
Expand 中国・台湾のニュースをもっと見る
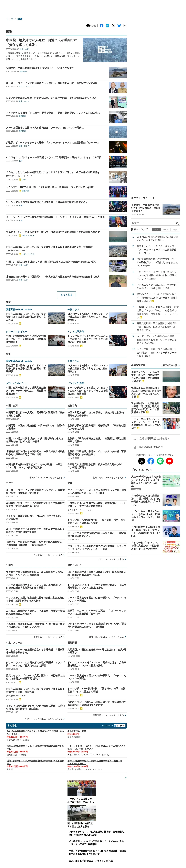pos(47,477)
